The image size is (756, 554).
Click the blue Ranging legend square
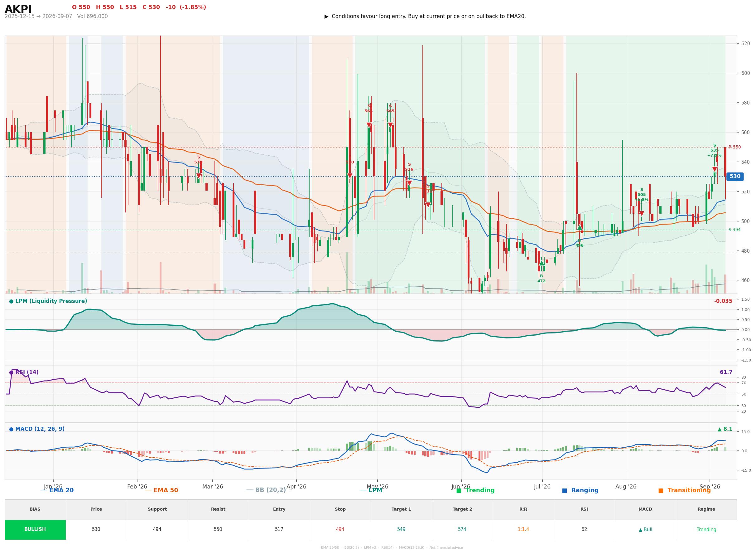[x=564, y=491]
